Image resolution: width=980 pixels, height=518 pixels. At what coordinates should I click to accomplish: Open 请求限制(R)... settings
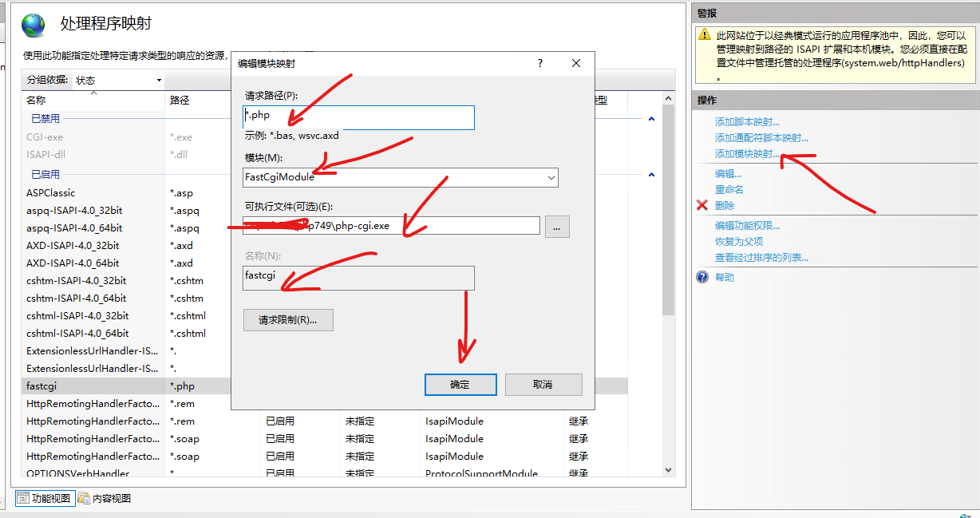coord(288,320)
